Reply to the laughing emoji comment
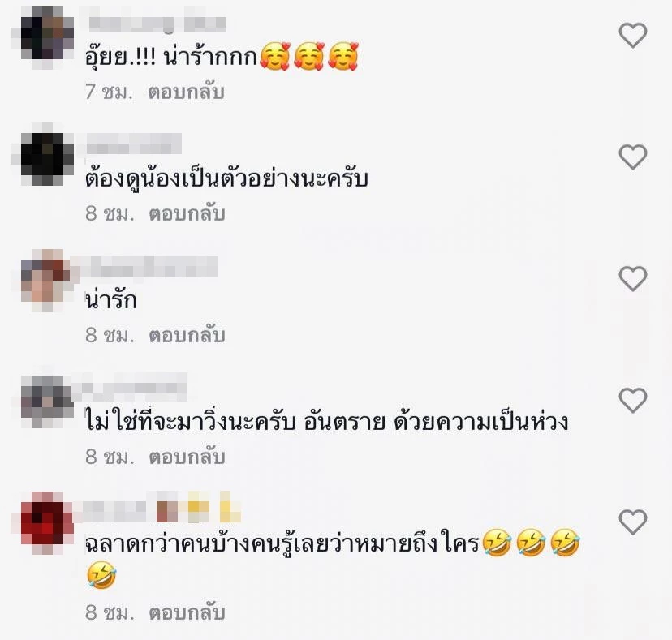 (x=187, y=612)
